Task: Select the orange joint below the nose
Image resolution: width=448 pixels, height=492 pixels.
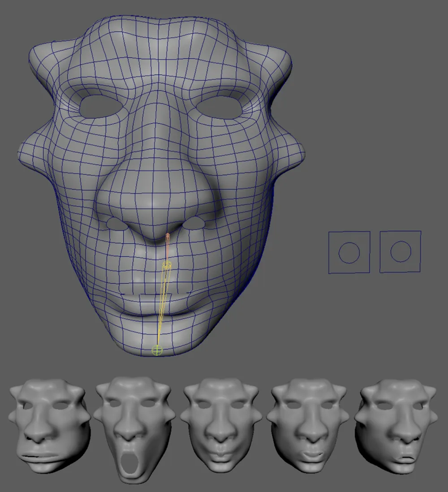Action: tap(168, 248)
